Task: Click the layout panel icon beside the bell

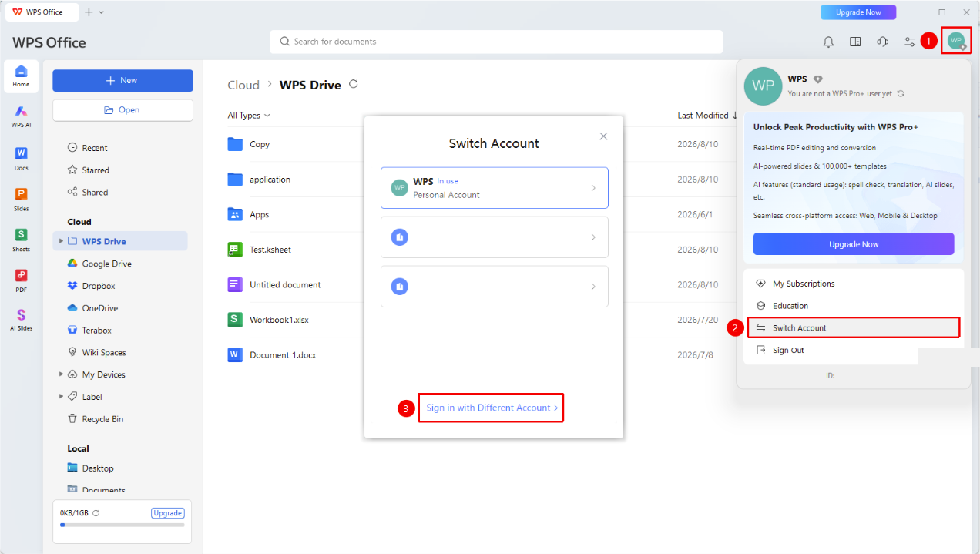Action: tap(855, 42)
